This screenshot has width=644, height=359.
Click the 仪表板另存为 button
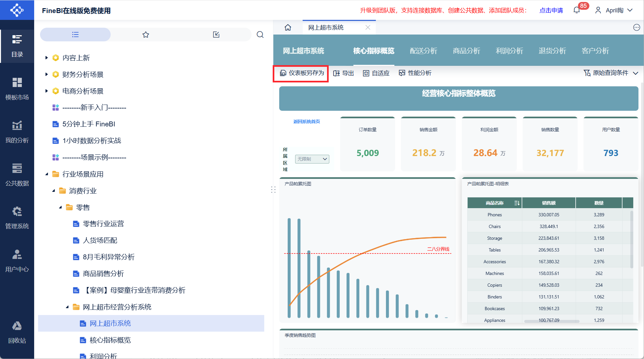302,73
